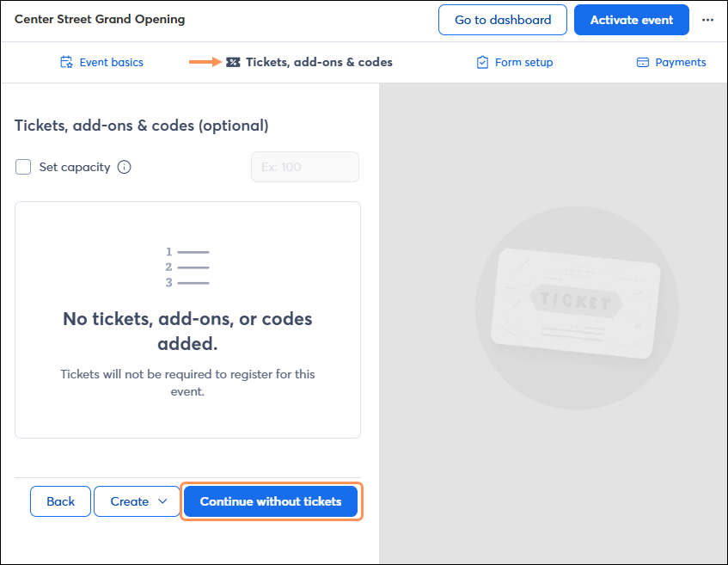Click the ticket icon on the Tickets tab
This screenshot has height=565, width=728.
point(233,62)
